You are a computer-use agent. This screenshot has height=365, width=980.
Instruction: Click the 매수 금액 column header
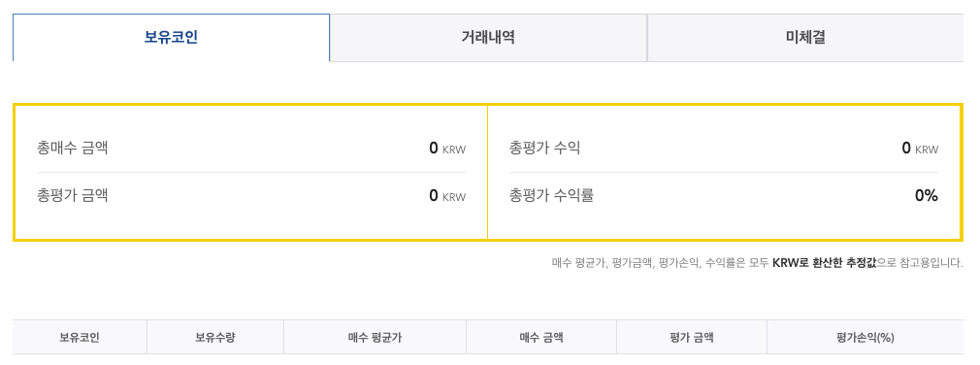tap(541, 338)
